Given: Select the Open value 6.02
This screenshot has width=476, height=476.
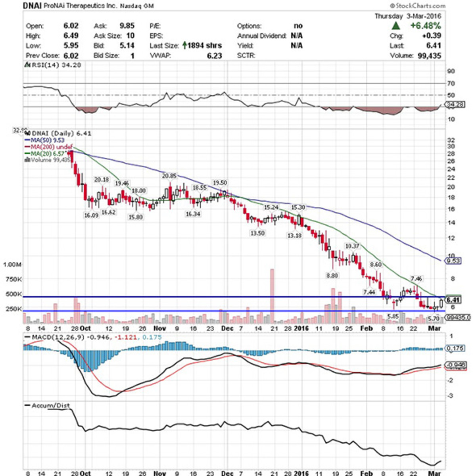Looking at the screenshot, I should click(x=71, y=26).
